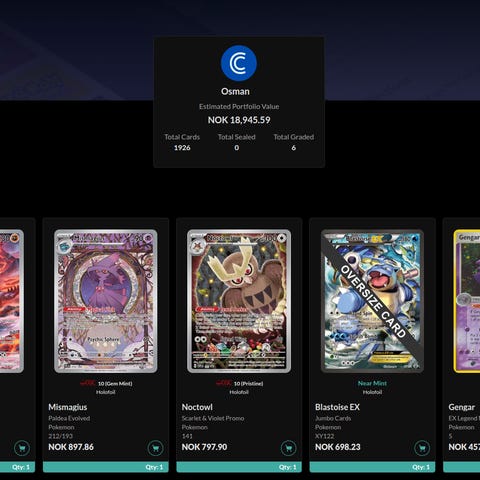Open the Blastoise EX oversize card image
This screenshot has width=480, height=480.
tap(372, 301)
